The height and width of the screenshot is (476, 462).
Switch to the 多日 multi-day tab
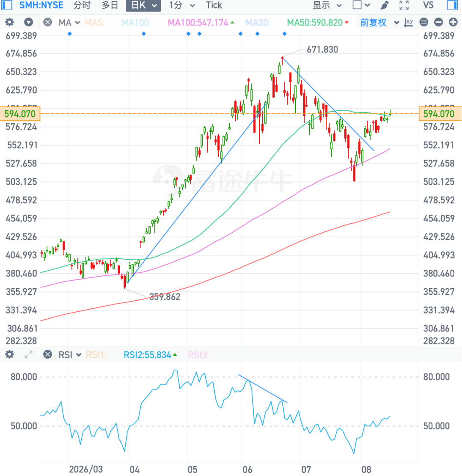[x=110, y=5]
